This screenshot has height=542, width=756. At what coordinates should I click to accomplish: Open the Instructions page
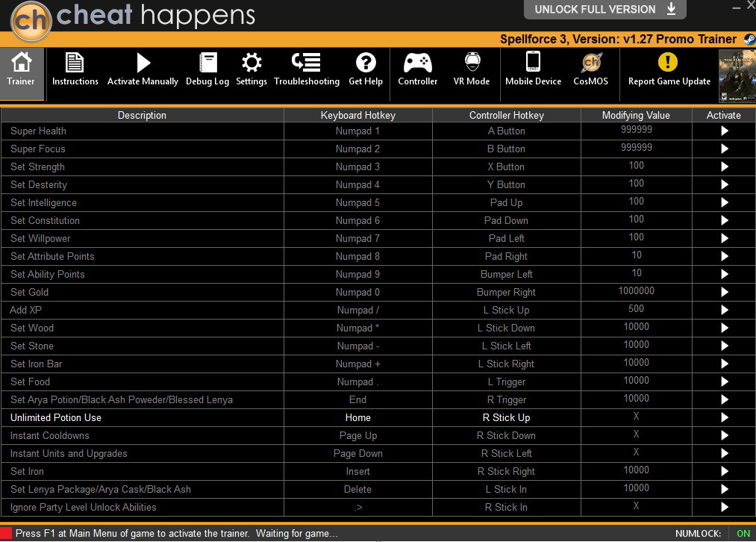click(75, 69)
